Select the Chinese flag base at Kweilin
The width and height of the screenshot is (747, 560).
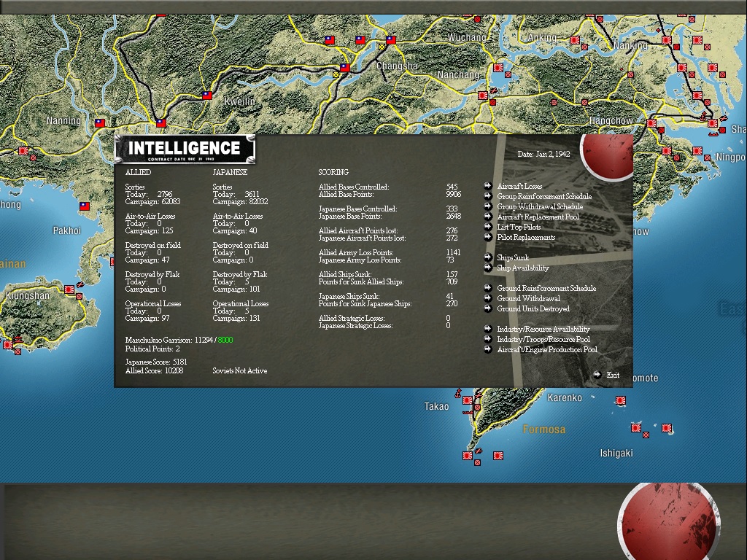point(207,96)
